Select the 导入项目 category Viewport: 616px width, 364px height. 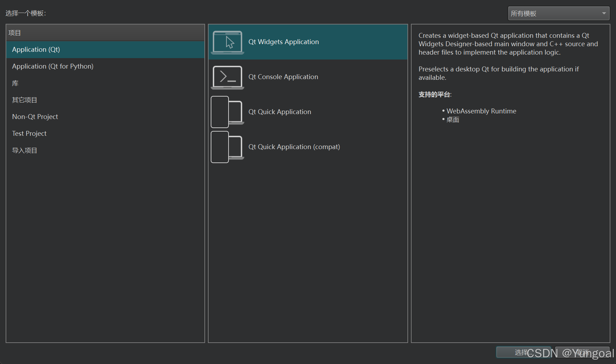coord(105,150)
